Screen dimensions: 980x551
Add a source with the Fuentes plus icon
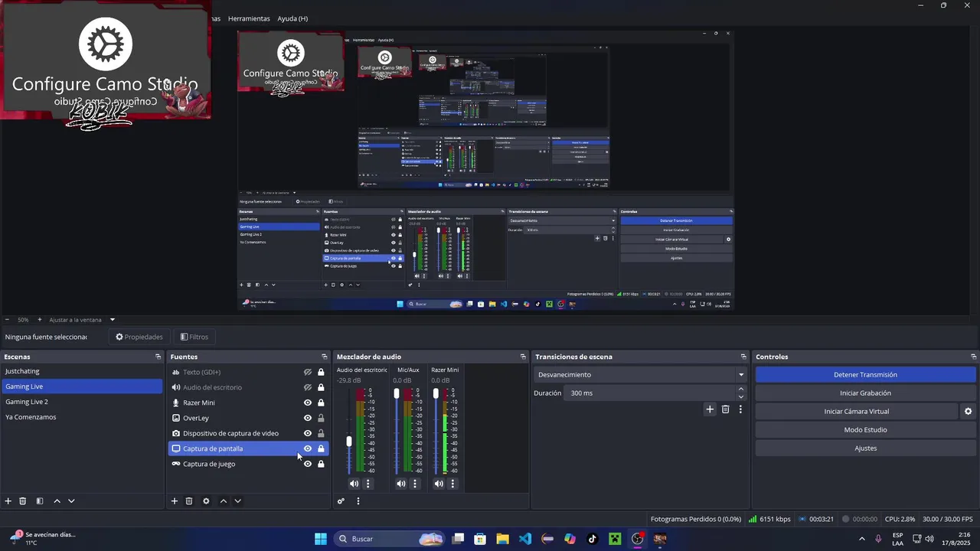coord(175,501)
